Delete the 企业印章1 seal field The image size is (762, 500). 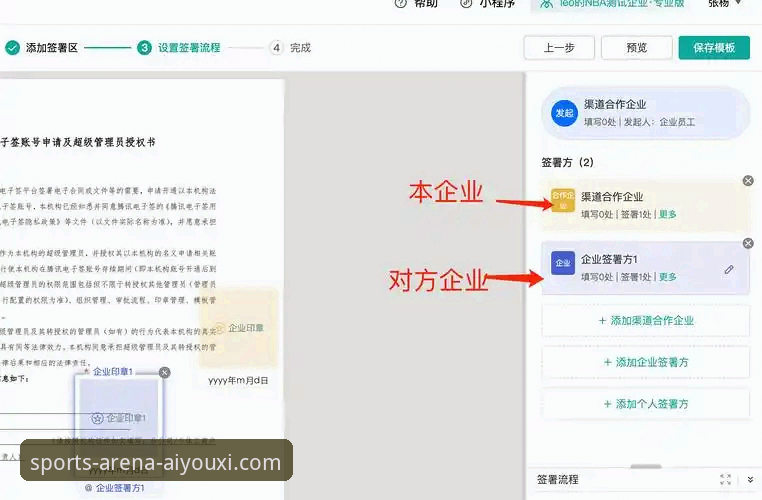[165, 373]
